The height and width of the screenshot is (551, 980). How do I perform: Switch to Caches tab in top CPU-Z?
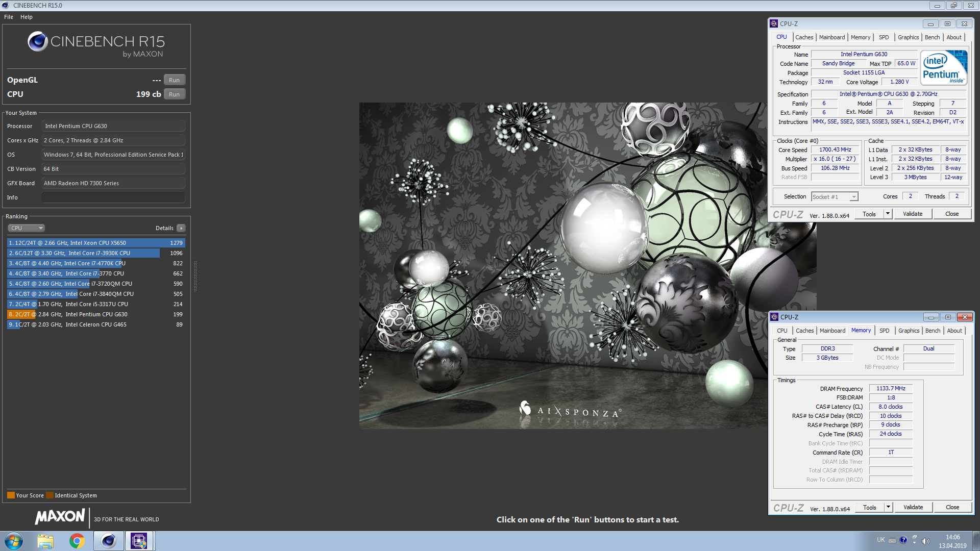(x=804, y=37)
